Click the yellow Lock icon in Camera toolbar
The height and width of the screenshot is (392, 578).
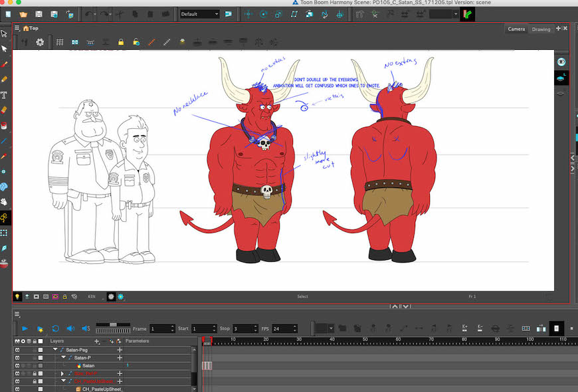[121, 43]
